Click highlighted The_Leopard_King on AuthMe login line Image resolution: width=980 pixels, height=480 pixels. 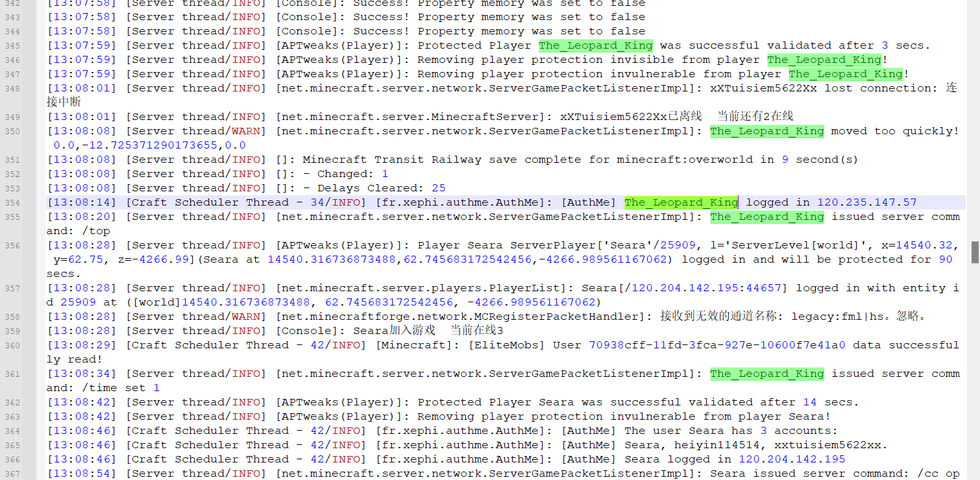(681, 202)
